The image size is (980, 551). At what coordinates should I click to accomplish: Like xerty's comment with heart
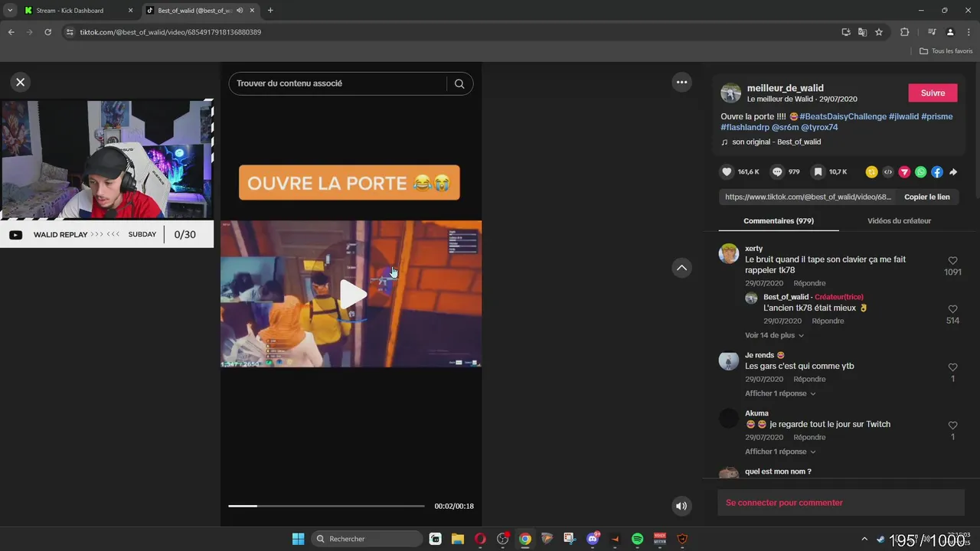[952, 261]
